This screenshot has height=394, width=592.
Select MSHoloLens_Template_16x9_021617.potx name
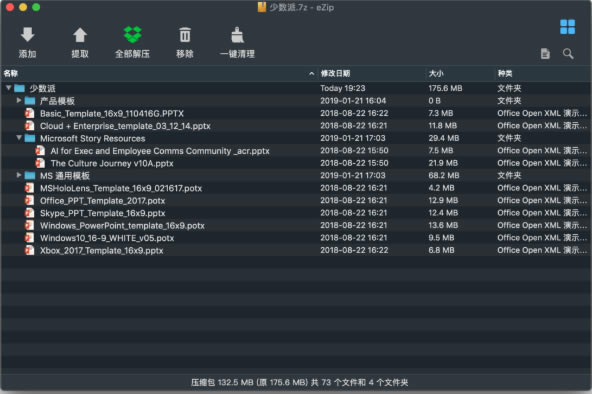point(121,188)
